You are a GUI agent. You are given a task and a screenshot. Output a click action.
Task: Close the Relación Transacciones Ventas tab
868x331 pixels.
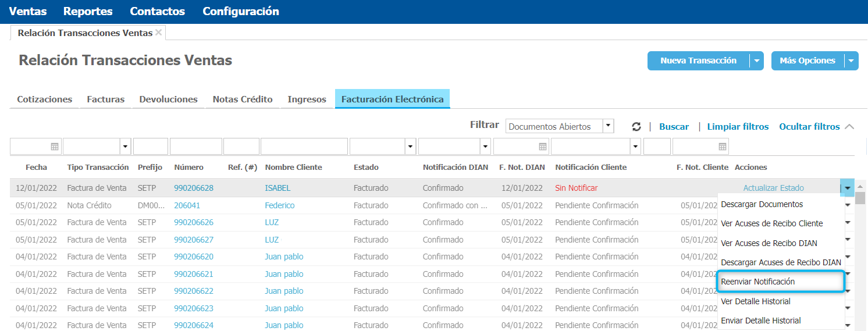pyautogui.click(x=159, y=33)
